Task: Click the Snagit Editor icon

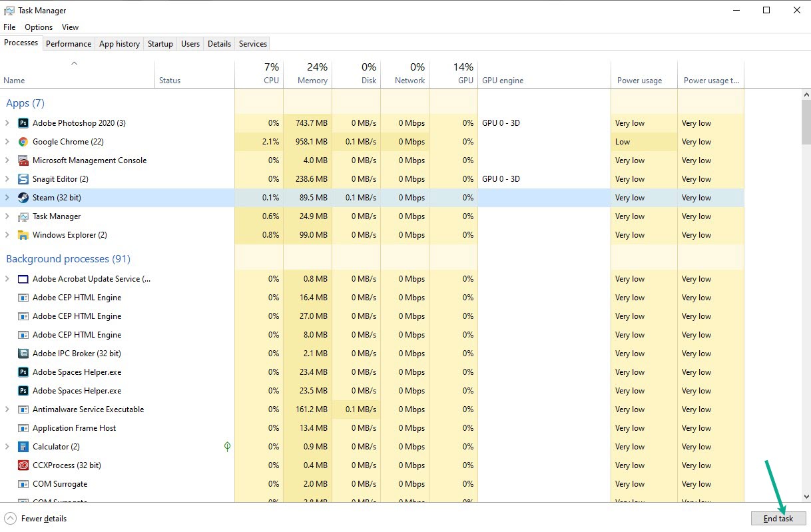Action: coord(23,179)
